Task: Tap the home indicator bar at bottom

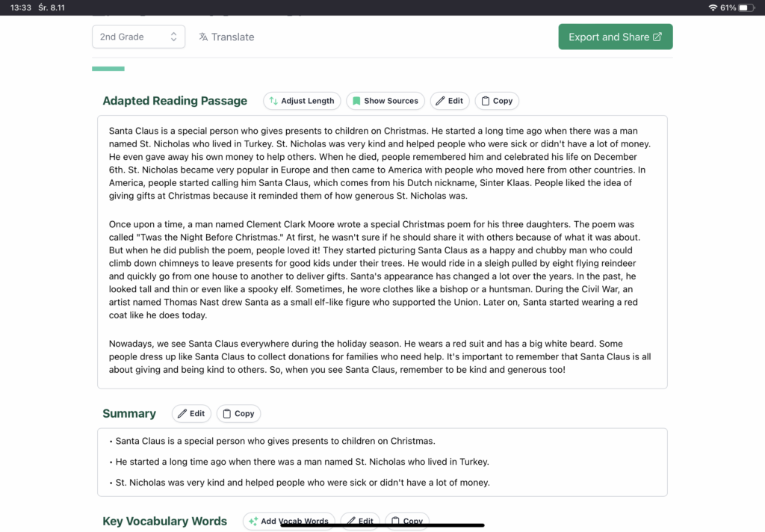Action: tap(382, 525)
